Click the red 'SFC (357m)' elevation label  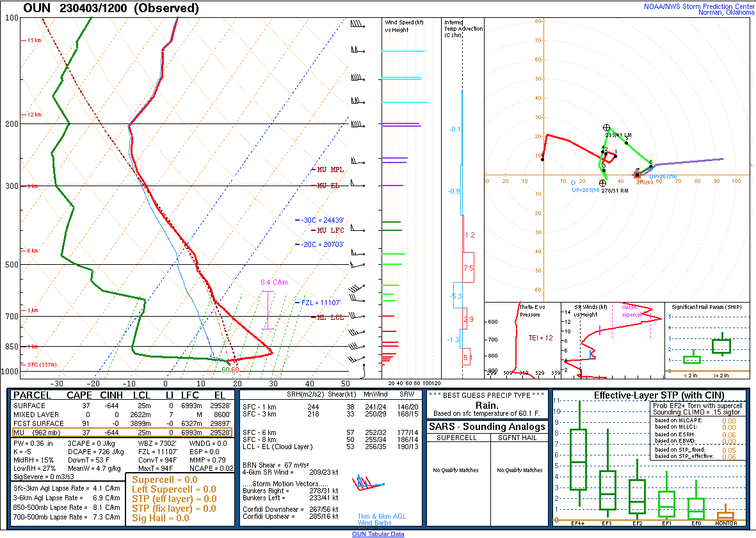pyautogui.click(x=42, y=365)
